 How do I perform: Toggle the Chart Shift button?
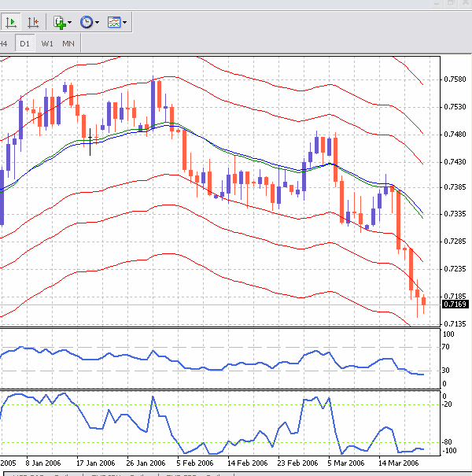[x=33, y=23]
